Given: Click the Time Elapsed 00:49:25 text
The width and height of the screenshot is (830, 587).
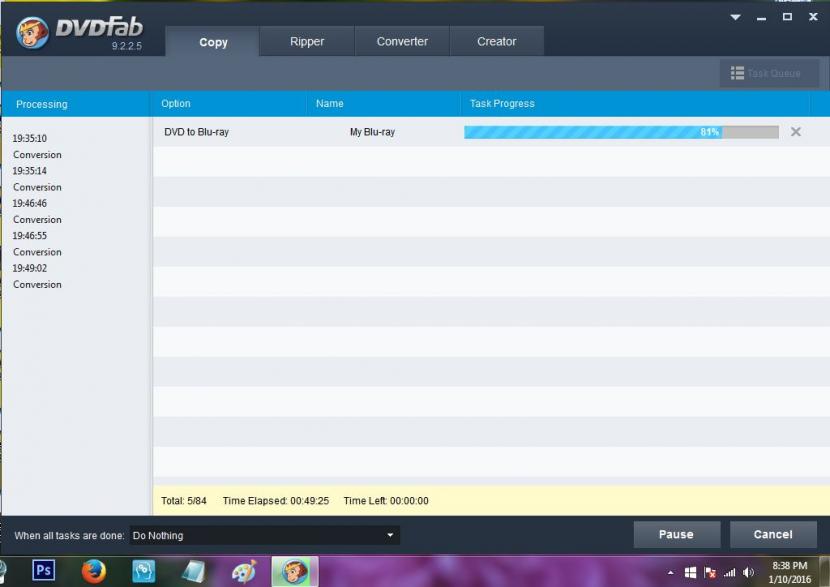Looking at the screenshot, I should [276, 501].
